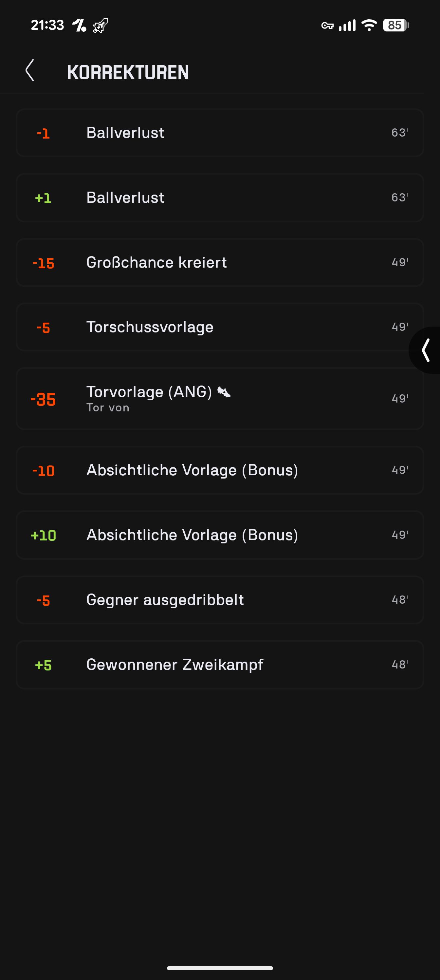Screen dimensions: 440x980
Task: Open the Torvorlage (ANG) correction
Action: point(220,399)
